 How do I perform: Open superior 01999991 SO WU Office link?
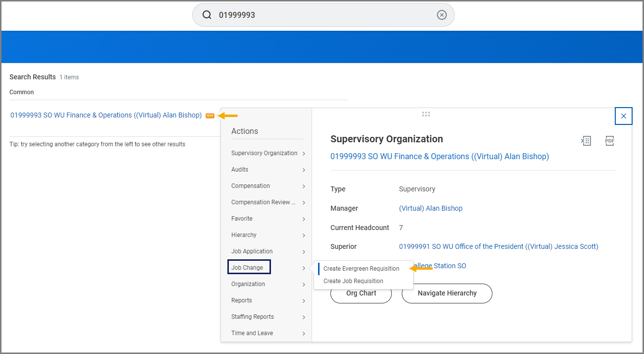coord(498,246)
